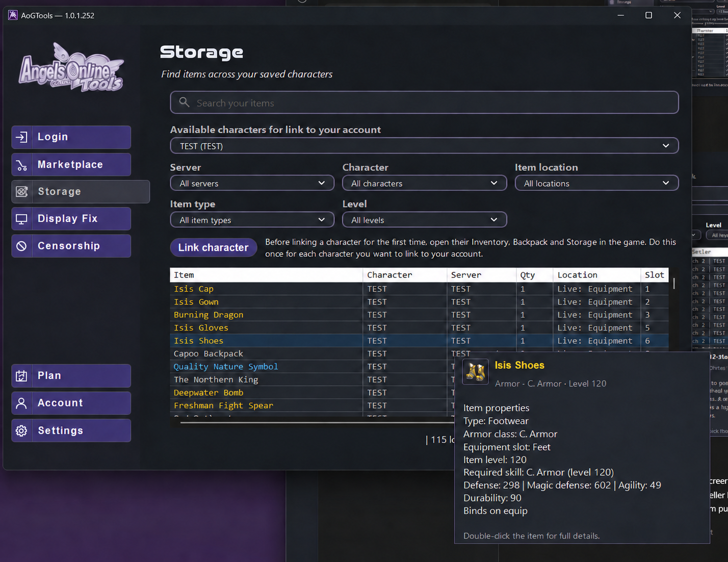Click the Settings gear icon
Viewport: 728px width, 562px height.
(x=21, y=430)
